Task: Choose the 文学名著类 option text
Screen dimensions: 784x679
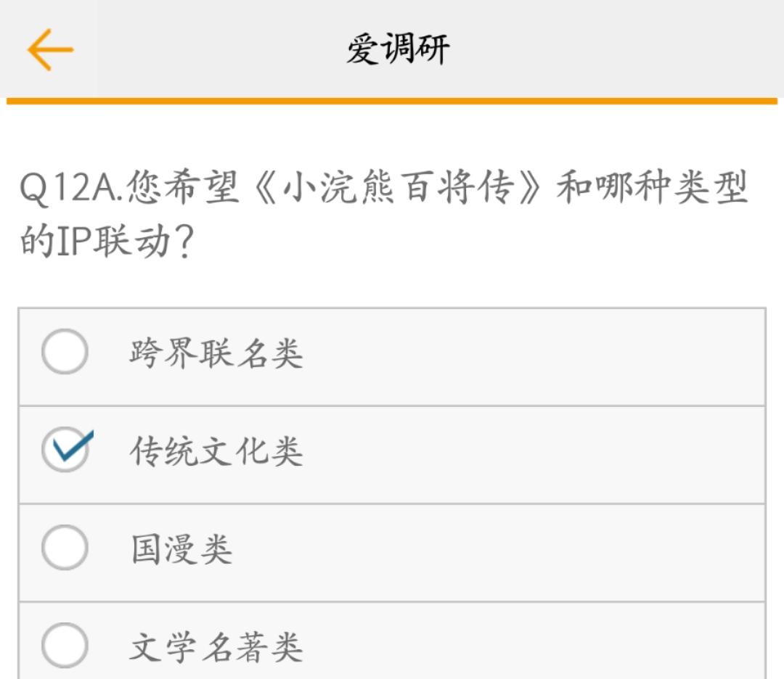Action: point(216,647)
